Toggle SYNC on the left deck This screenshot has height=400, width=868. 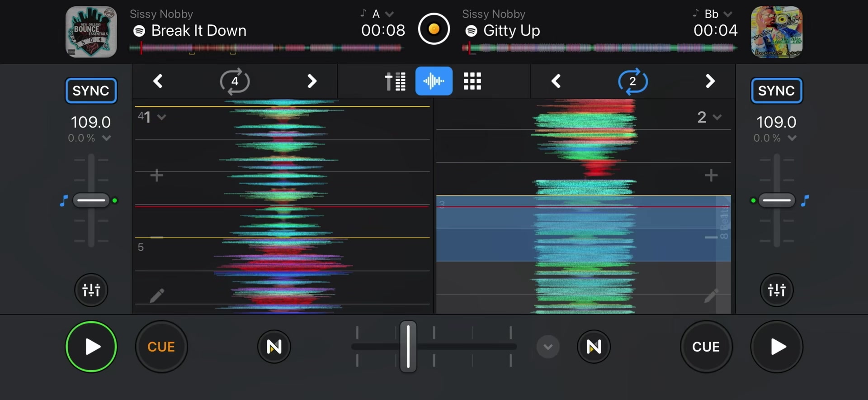[91, 90]
